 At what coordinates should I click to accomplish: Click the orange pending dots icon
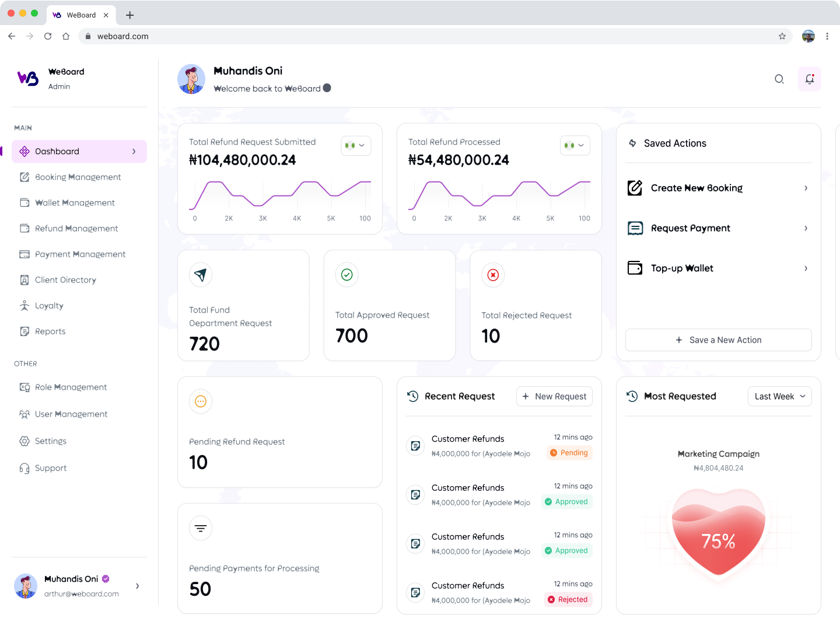coord(201,401)
